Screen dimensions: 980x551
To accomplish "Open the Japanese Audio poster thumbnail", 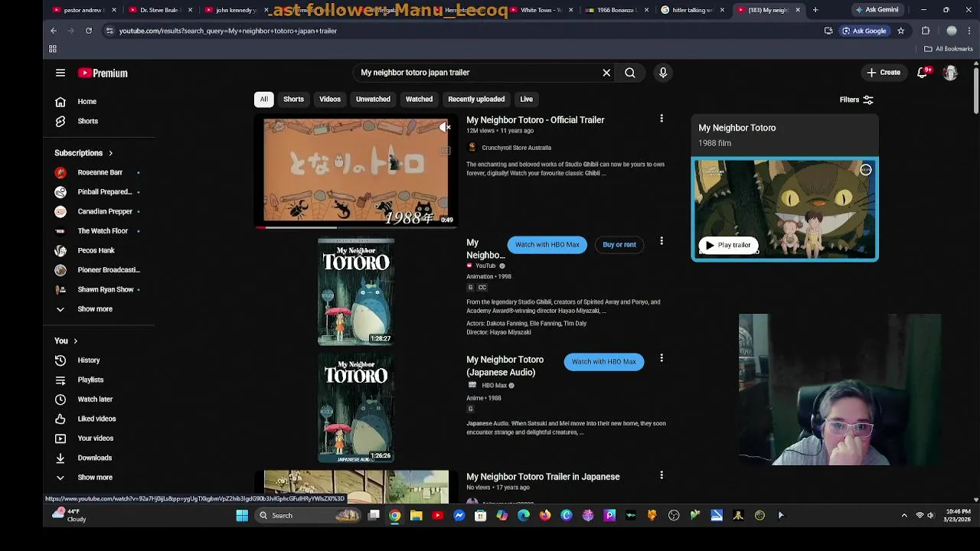I will 356,409.
